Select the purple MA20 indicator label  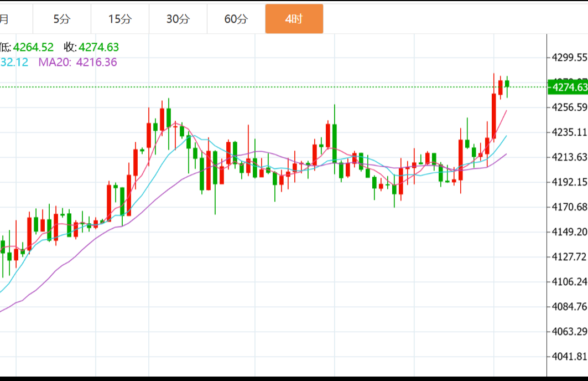coord(55,62)
